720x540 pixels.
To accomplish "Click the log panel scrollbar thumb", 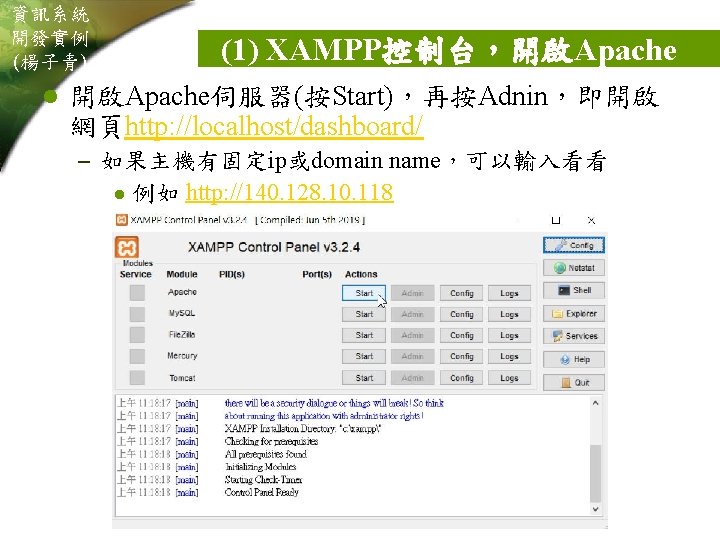I will [x=595, y=473].
